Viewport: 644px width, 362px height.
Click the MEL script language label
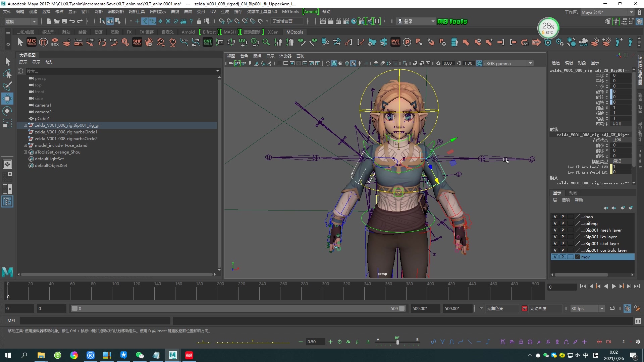pyautogui.click(x=12, y=320)
